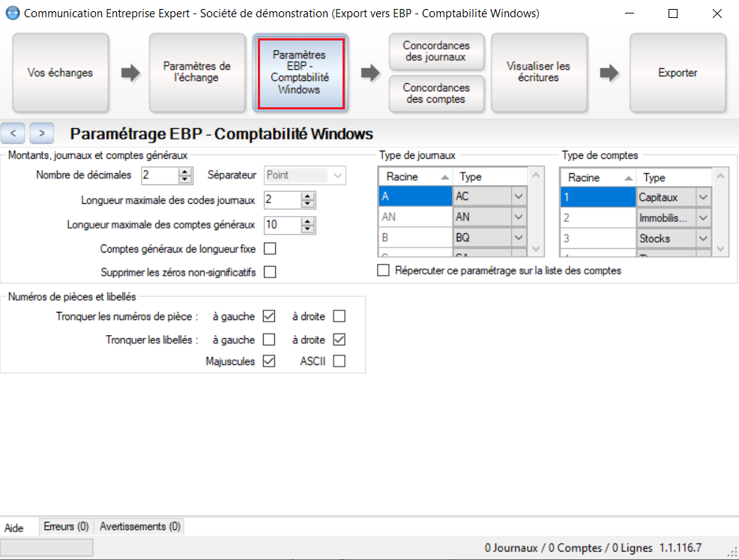Click the Nombre de décimales field
This screenshot has height=560, width=739.
click(x=160, y=175)
